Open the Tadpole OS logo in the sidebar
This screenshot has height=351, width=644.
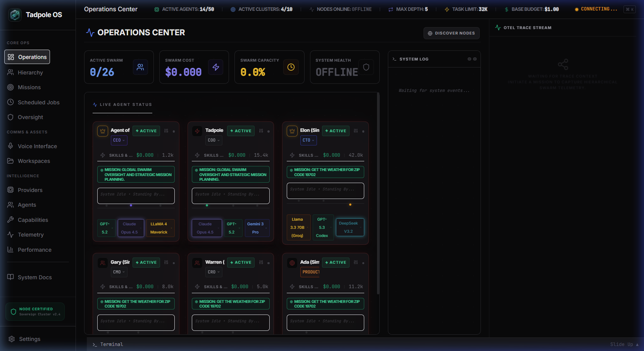[x=14, y=14]
